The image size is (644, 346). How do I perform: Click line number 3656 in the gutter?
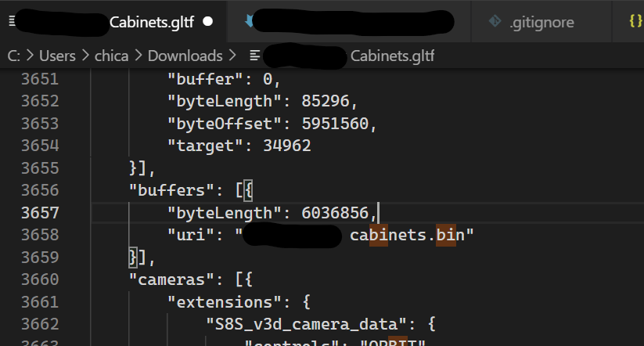[40, 190]
